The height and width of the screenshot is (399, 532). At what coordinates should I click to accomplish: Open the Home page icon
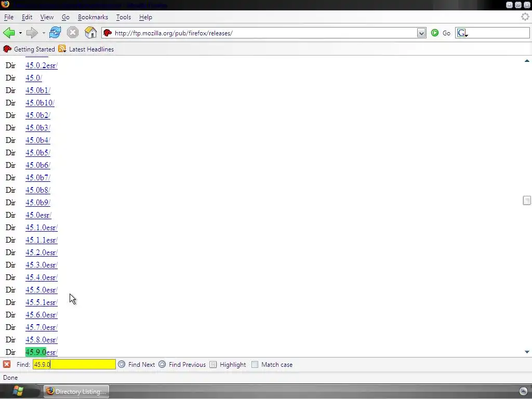[90, 33]
